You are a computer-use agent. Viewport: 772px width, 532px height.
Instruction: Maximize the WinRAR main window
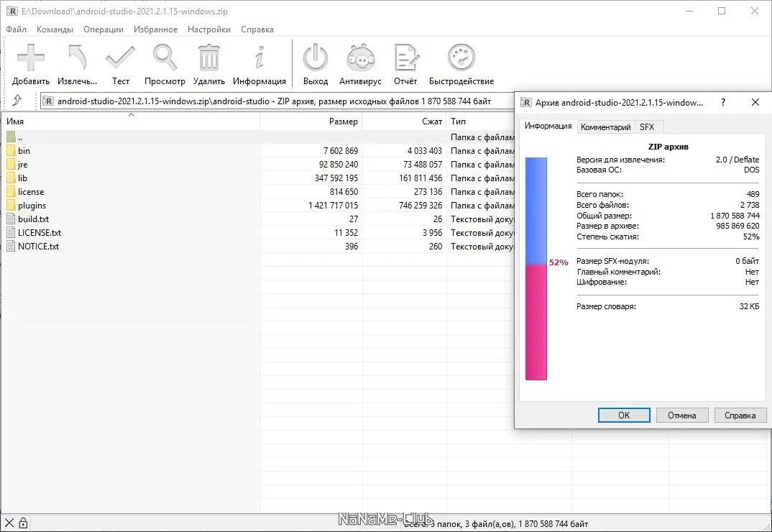tap(722, 11)
